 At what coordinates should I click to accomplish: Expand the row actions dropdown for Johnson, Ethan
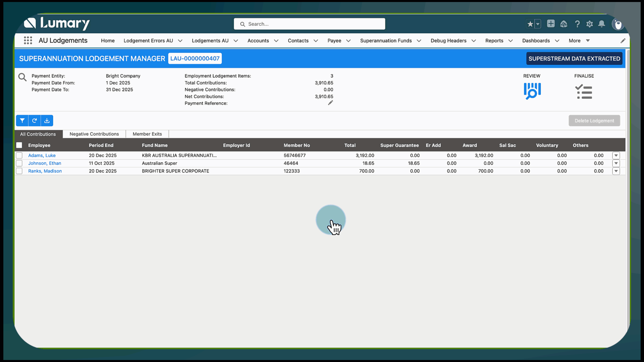pos(616,163)
